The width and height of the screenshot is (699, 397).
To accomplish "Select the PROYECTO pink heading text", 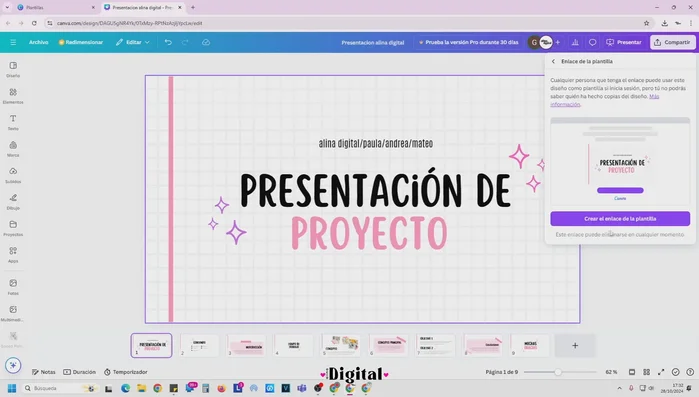I will click(369, 233).
